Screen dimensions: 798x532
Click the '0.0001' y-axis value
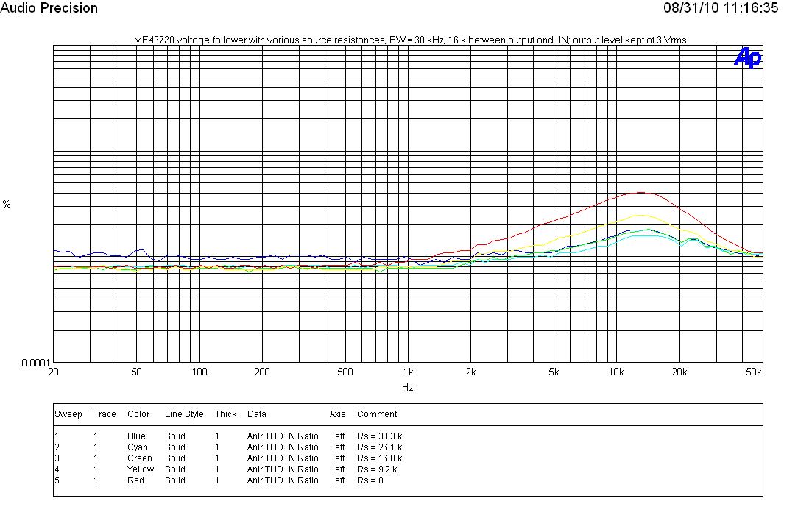click(35, 363)
